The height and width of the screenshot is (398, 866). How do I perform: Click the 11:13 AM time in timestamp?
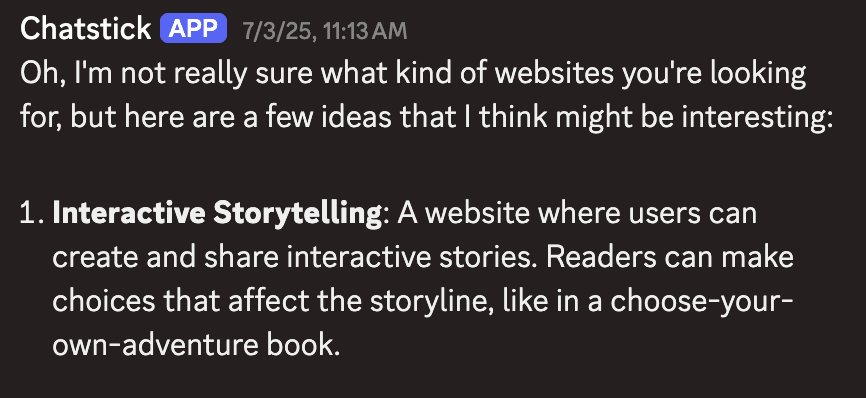coord(366,31)
